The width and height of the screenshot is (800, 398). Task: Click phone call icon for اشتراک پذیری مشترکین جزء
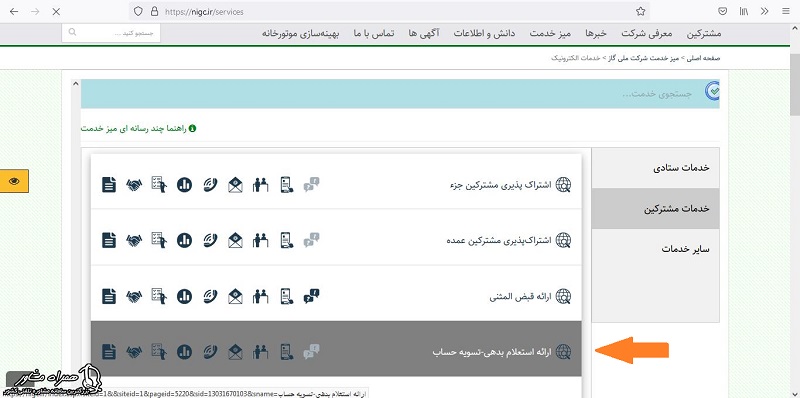coord(210,184)
